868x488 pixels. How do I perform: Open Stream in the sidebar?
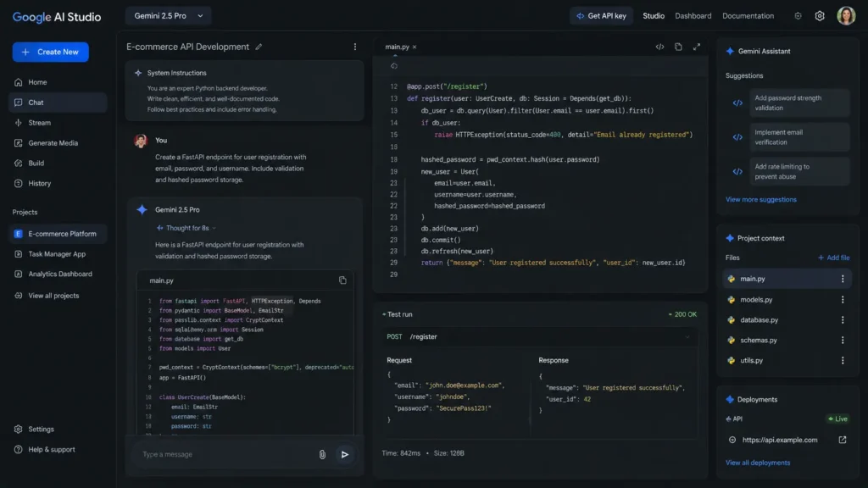click(x=58, y=123)
